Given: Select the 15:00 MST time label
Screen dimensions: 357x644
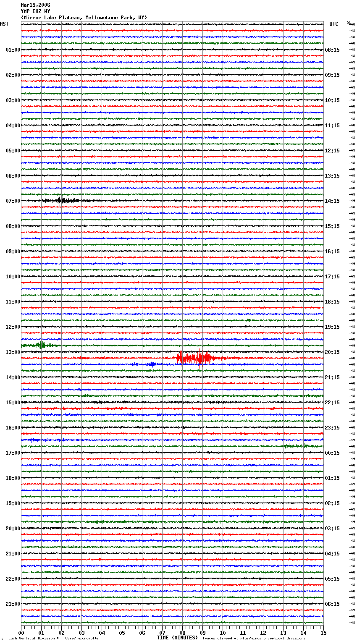Looking at the screenshot, I should (13, 403).
